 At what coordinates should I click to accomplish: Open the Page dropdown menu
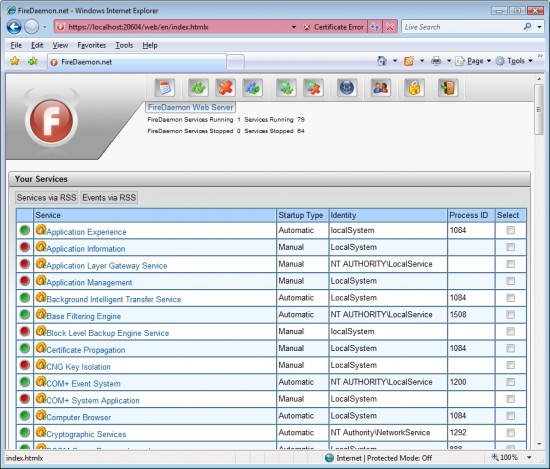[x=474, y=61]
